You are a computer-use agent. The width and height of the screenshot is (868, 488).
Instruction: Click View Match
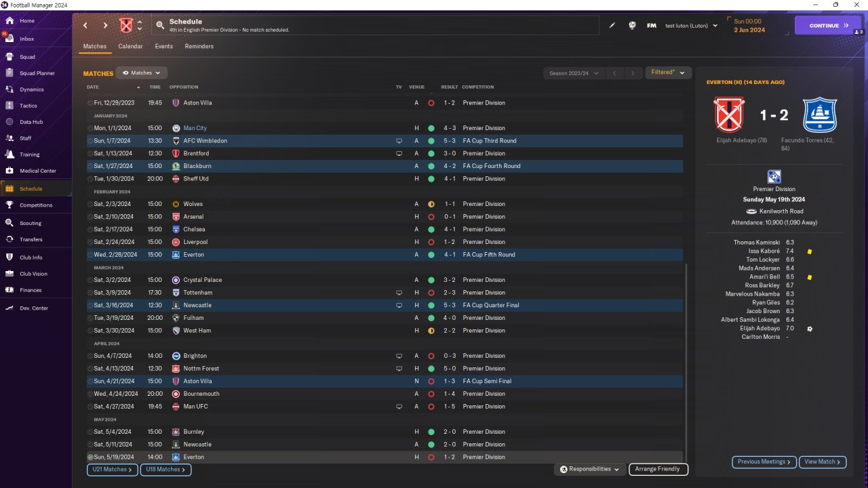coord(823,462)
